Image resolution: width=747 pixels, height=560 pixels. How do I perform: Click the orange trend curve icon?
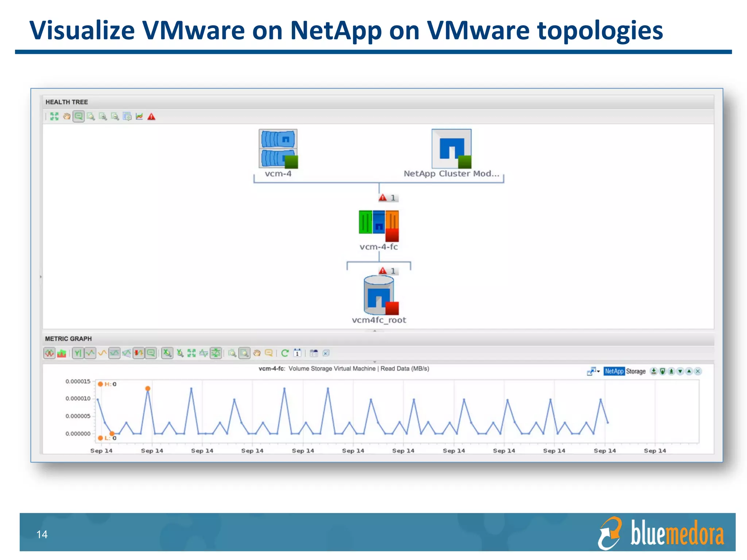click(x=102, y=353)
